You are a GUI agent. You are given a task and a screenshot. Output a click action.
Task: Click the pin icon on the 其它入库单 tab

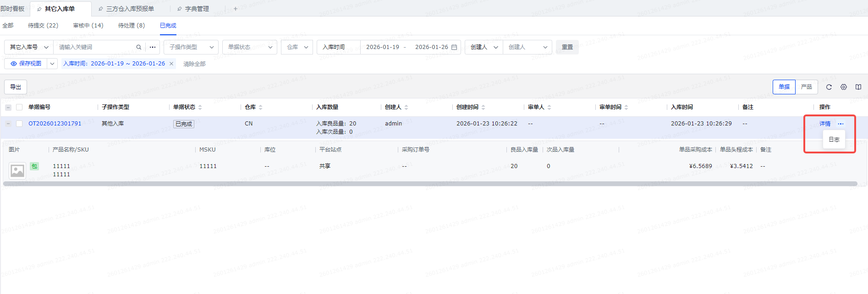pyautogui.click(x=39, y=9)
